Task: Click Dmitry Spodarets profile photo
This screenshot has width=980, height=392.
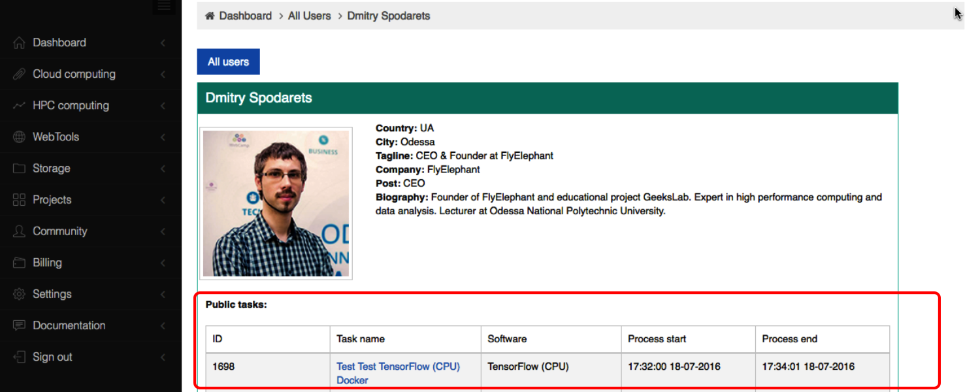Action: tap(276, 203)
